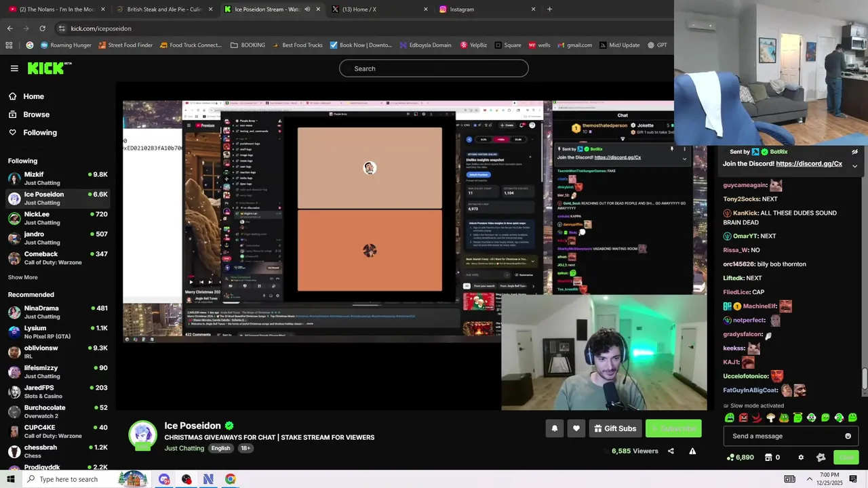This screenshot has width=868, height=488.
Task: Click the Gift Subs button
Action: point(615,428)
